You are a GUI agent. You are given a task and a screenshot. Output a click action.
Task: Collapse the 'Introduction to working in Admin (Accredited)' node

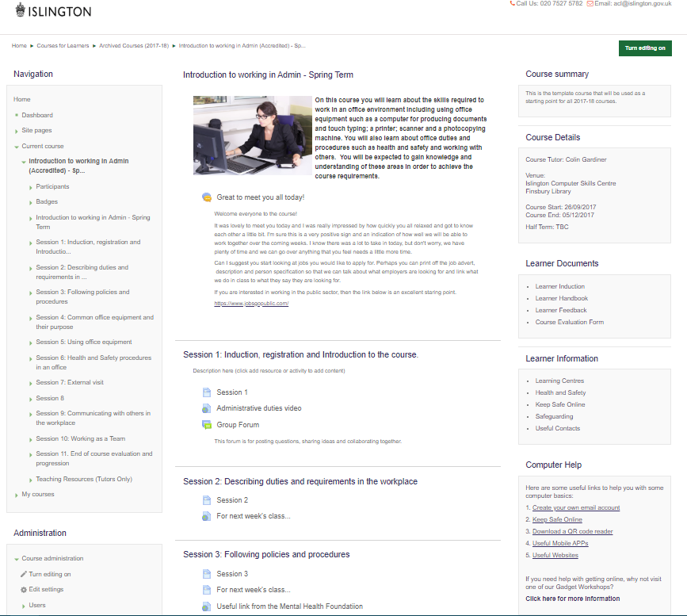click(x=24, y=162)
